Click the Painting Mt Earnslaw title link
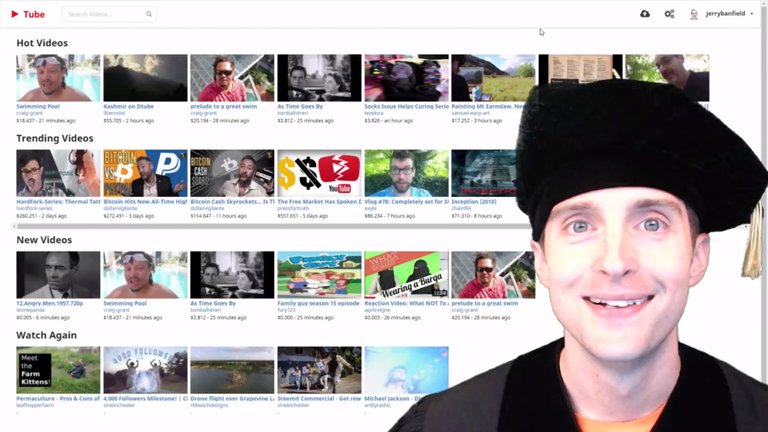The image size is (768, 432). [487, 106]
